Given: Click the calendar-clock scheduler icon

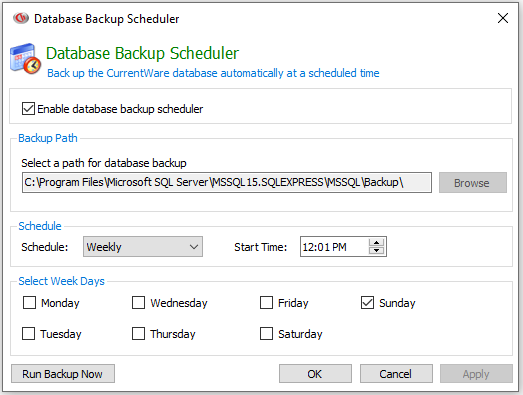Looking at the screenshot, I should 25,58.
